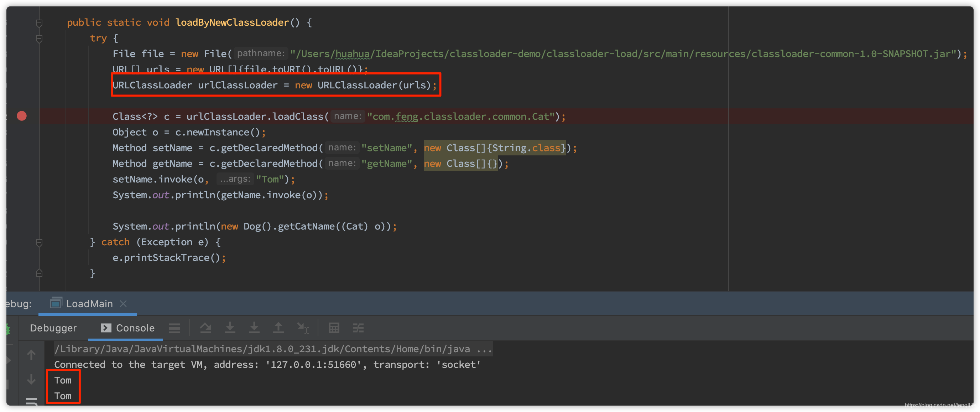Toggle the red breakpoint on the loadClass line
Screen dimensions: 980x412
(x=22, y=116)
